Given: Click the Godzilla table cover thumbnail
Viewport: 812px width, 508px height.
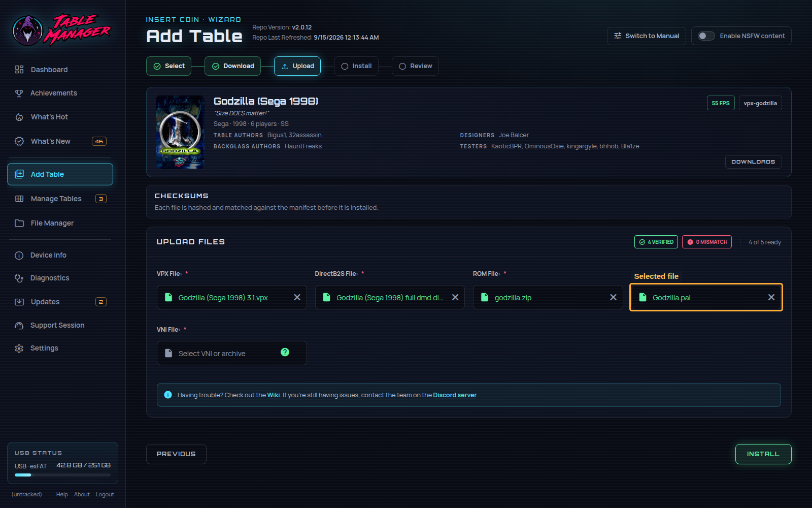Looking at the screenshot, I should click(180, 132).
